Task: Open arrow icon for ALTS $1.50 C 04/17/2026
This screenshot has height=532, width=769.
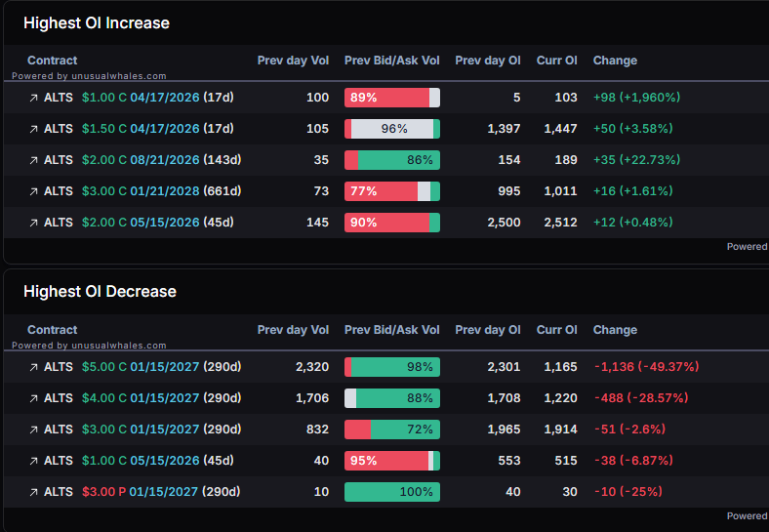Action: coord(33,129)
